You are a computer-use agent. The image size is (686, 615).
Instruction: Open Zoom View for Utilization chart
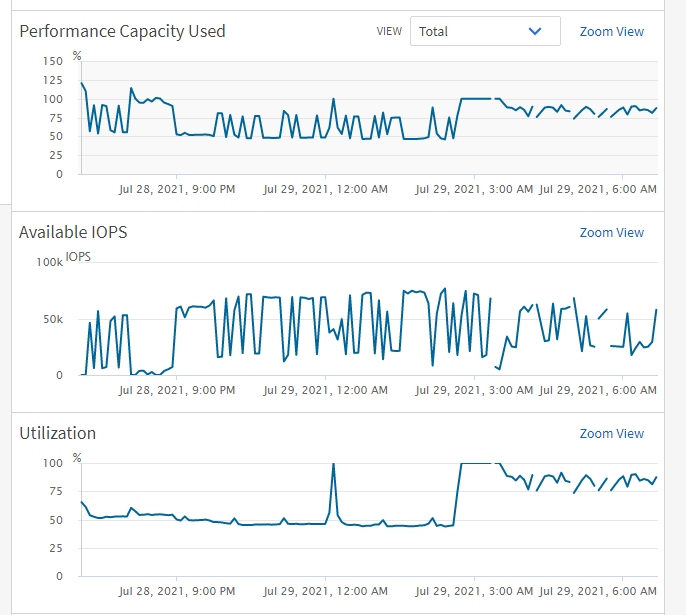point(611,433)
